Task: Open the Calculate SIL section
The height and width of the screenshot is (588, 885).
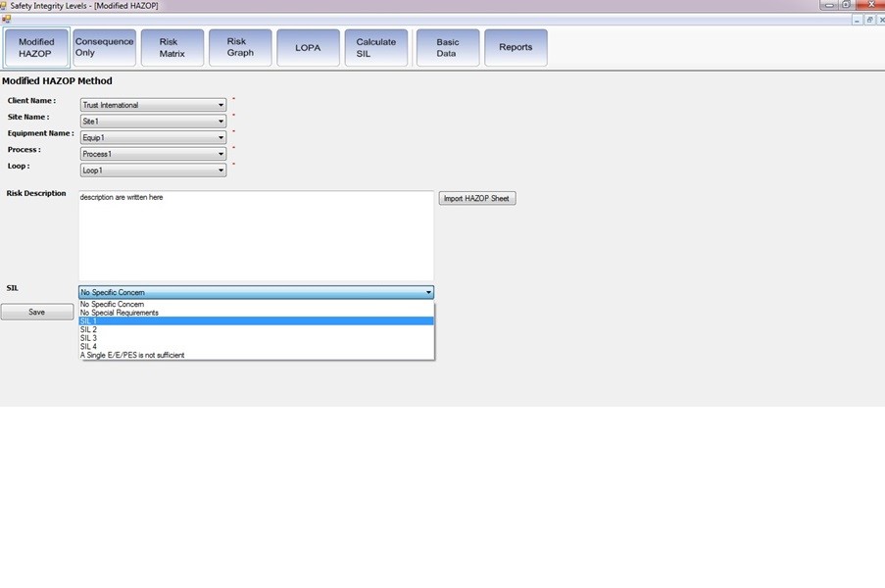Action: coord(376,46)
